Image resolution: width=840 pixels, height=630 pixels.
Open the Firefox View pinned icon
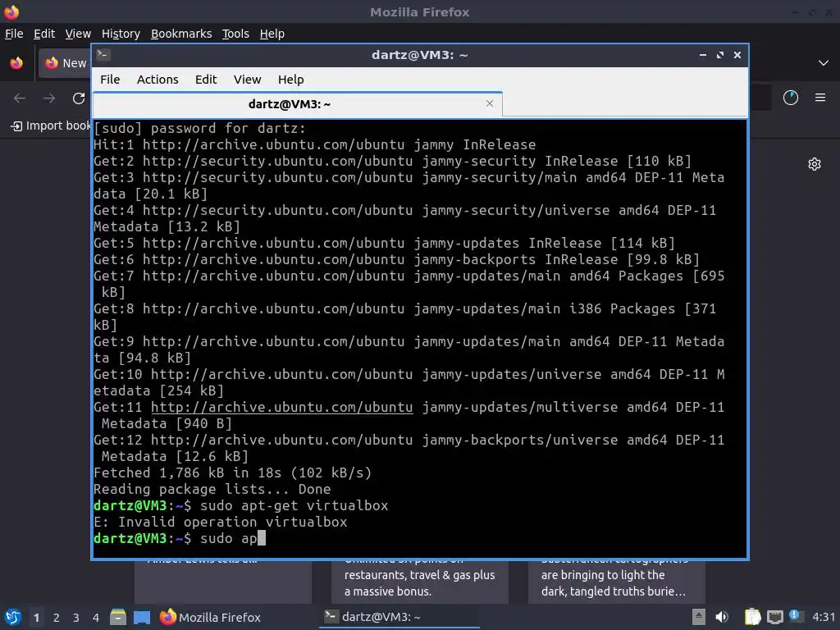(16, 62)
